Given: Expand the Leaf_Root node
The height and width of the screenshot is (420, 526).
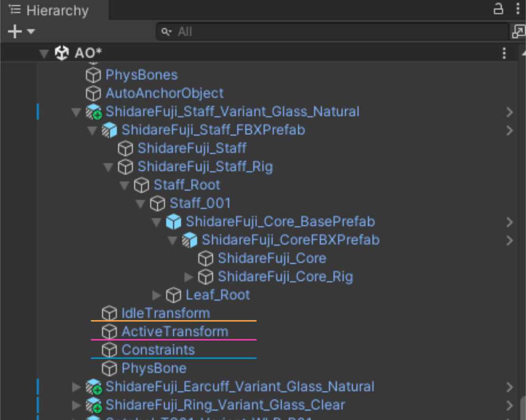Looking at the screenshot, I should [156, 295].
